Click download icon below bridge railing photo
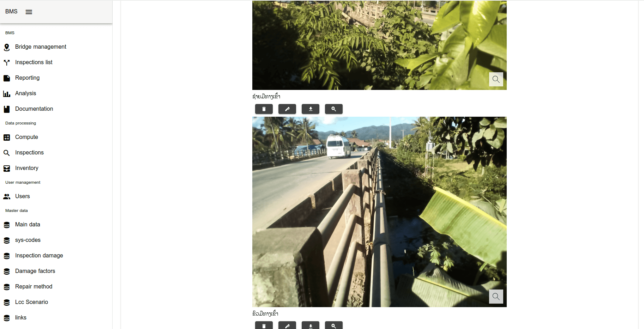This screenshot has width=644, height=329. tap(311, 325)
